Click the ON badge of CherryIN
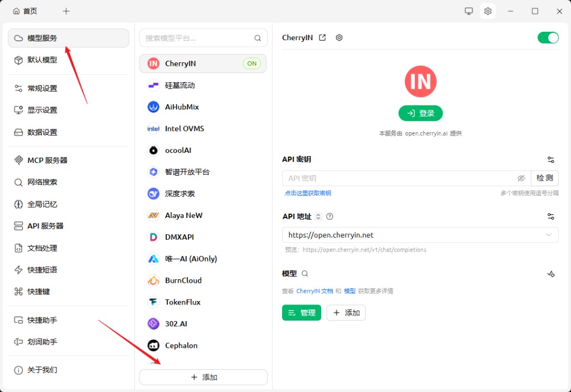This screenshot has height=392, width=571. [252, 64]
